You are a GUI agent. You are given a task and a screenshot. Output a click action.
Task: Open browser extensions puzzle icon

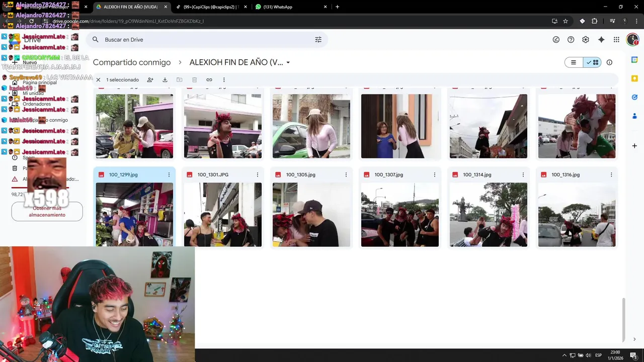pos(595,21)
